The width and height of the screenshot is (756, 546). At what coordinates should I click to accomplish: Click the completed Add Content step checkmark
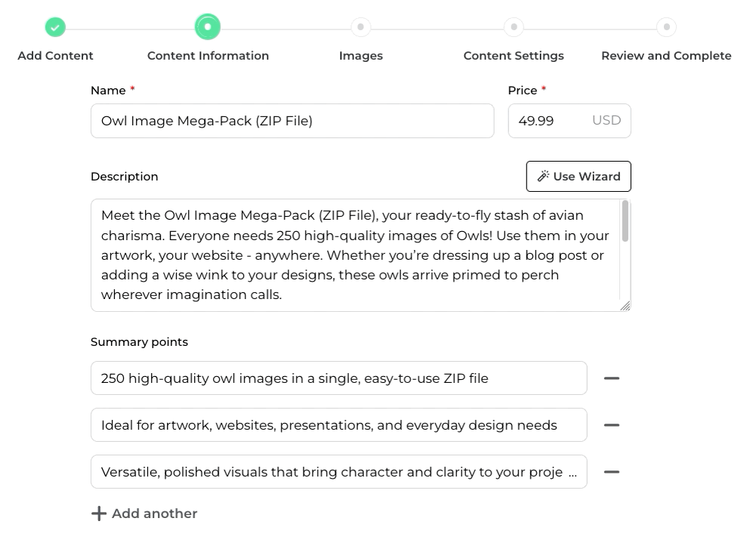(55, 28)
